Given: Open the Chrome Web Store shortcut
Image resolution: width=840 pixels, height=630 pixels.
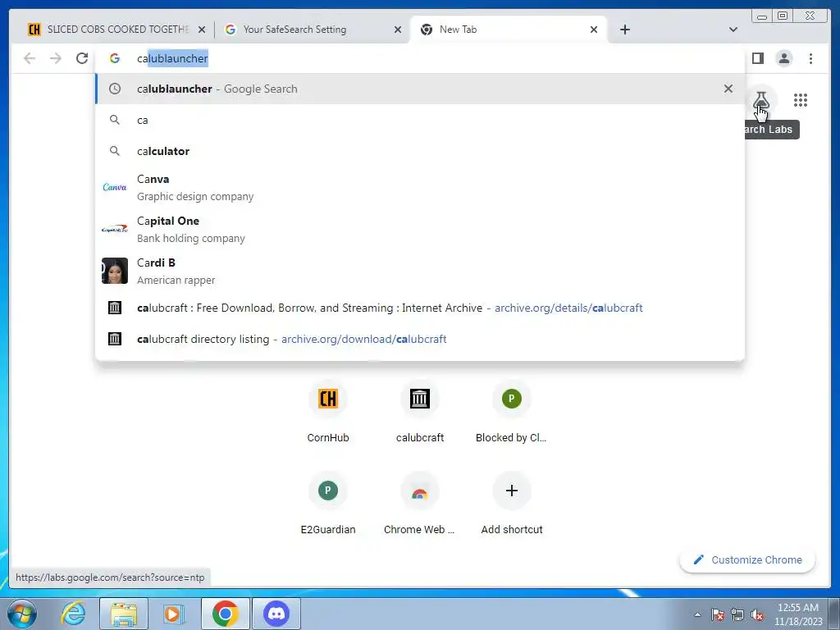Looking at the screenshot, I should pos(420,504).
